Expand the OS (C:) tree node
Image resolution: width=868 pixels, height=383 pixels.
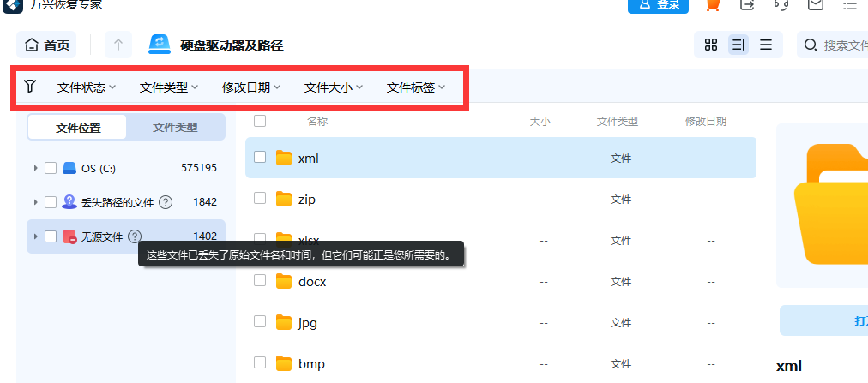(x=35, y=167)
